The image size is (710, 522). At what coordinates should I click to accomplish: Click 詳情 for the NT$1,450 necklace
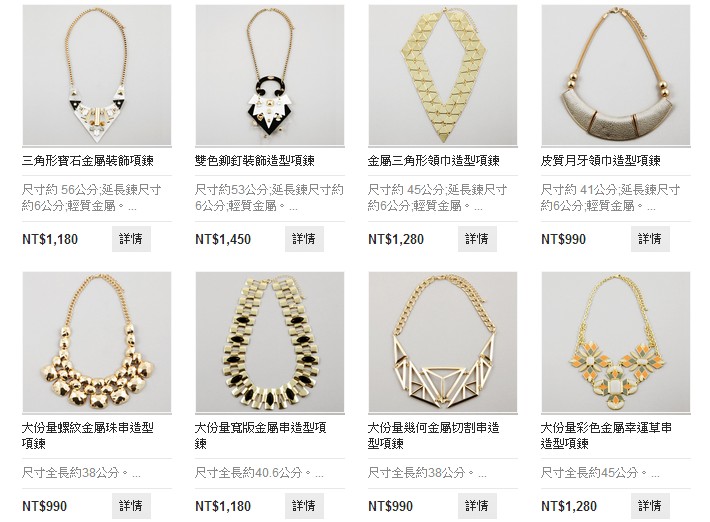pyautogui.click(x=304, y=239)
